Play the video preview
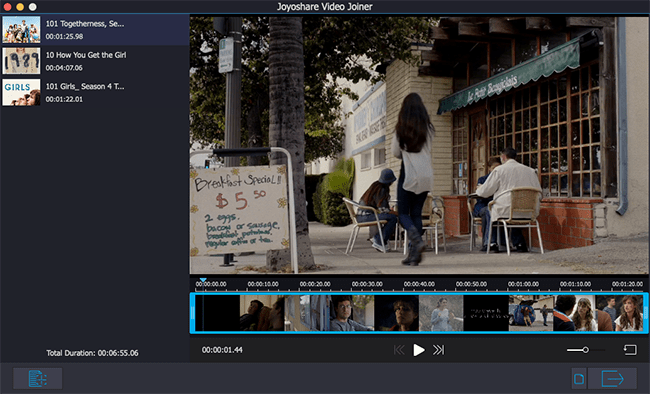Viewport: 650px width, 394px height. (419, 350)
